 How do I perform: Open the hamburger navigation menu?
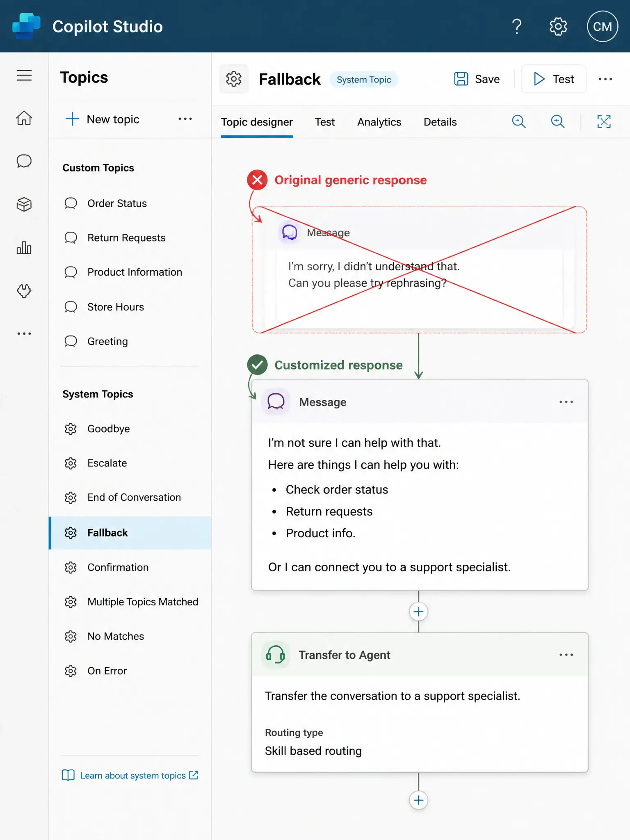pos(24,75)
